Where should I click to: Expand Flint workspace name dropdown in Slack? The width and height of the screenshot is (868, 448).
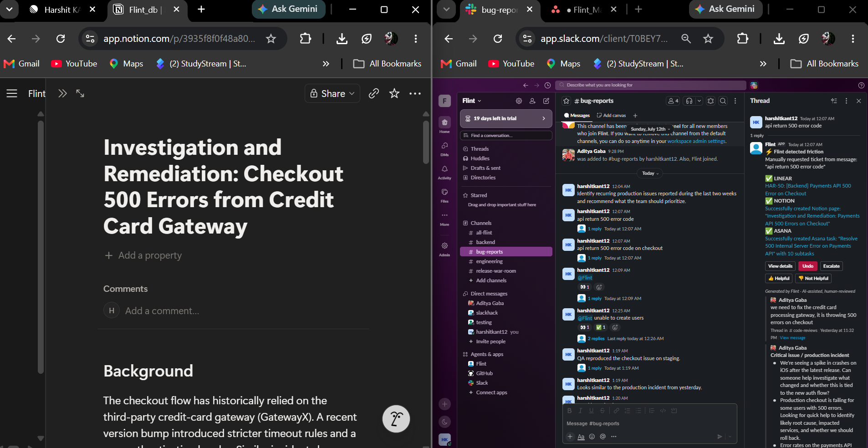472,101
